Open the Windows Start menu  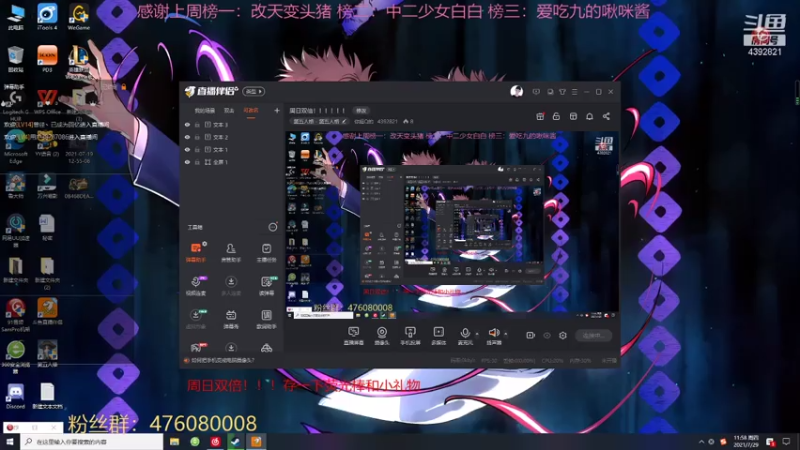[x=10, y=442]
